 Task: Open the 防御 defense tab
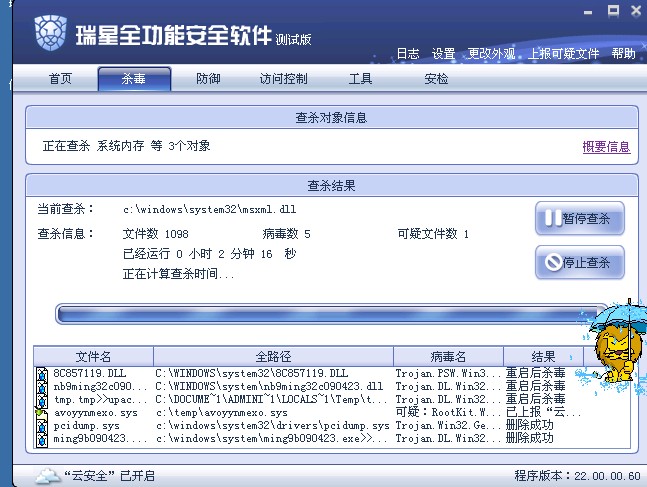(x=208, y=78)
